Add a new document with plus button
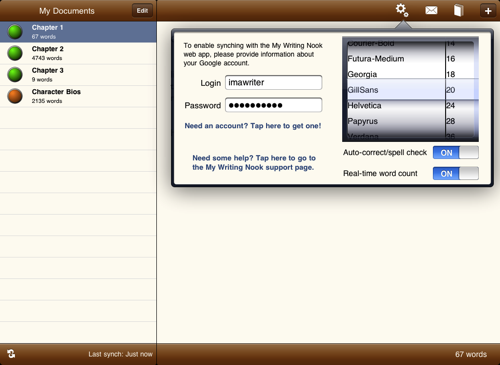The image size is (500, 365). coord(488,11)
